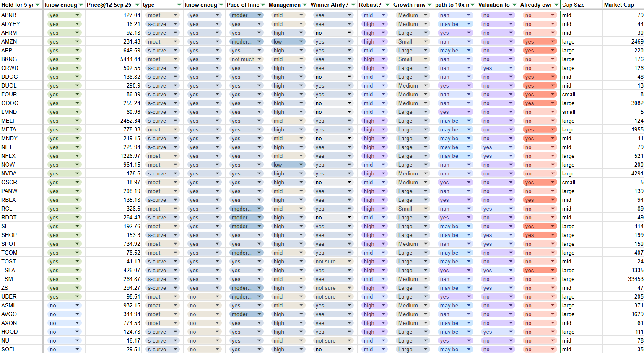The width and height of the screenshot is (644, 353).
Task: Select the MELI price cell 2452.34
Action: tap(113, 121)
